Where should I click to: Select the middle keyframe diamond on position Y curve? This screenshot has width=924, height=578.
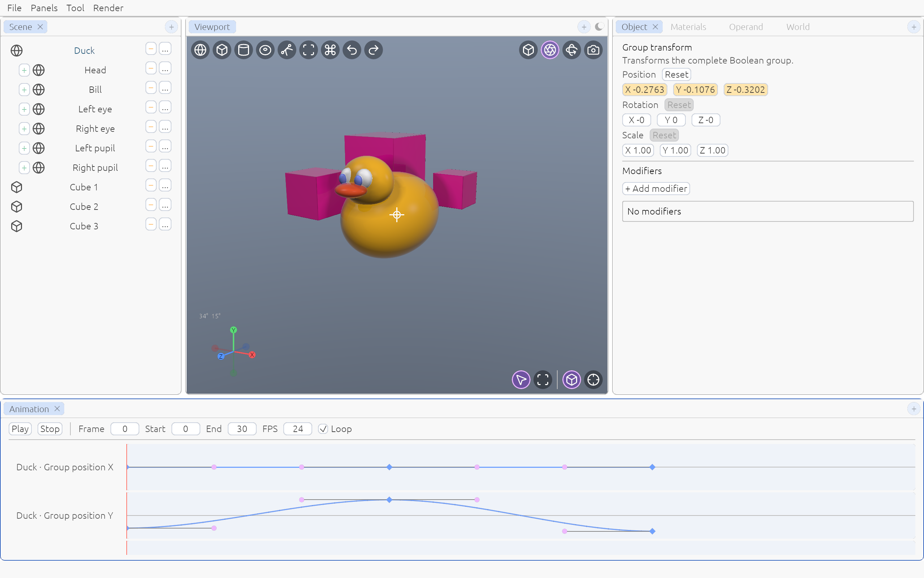click(x=389, y=500)
